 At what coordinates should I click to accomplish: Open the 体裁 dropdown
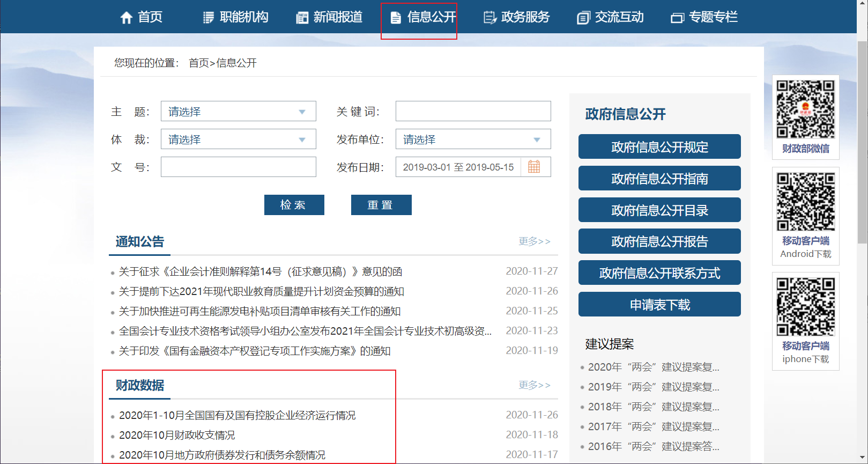239,139
